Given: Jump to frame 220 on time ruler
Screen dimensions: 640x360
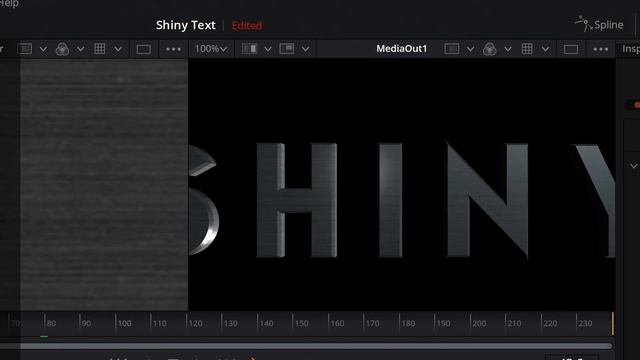Looking at the screenshot, I should [x=550, y=323].
